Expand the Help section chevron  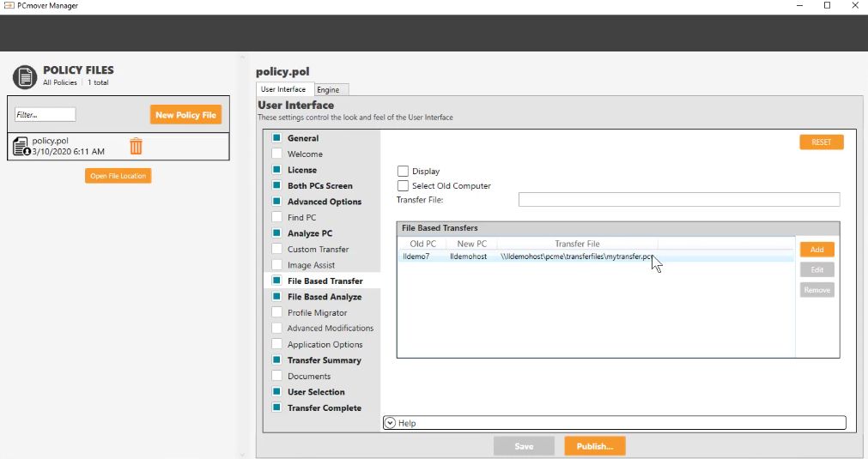(390, 423)
